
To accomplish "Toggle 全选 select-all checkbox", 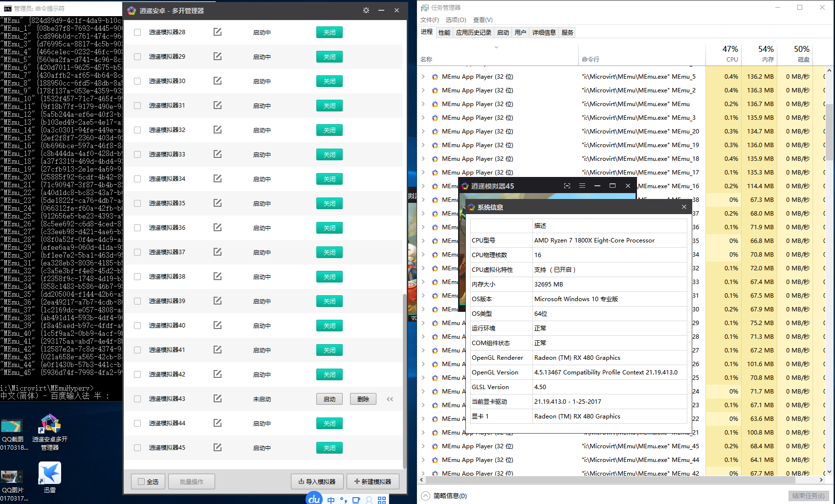I will click(141, 482).
